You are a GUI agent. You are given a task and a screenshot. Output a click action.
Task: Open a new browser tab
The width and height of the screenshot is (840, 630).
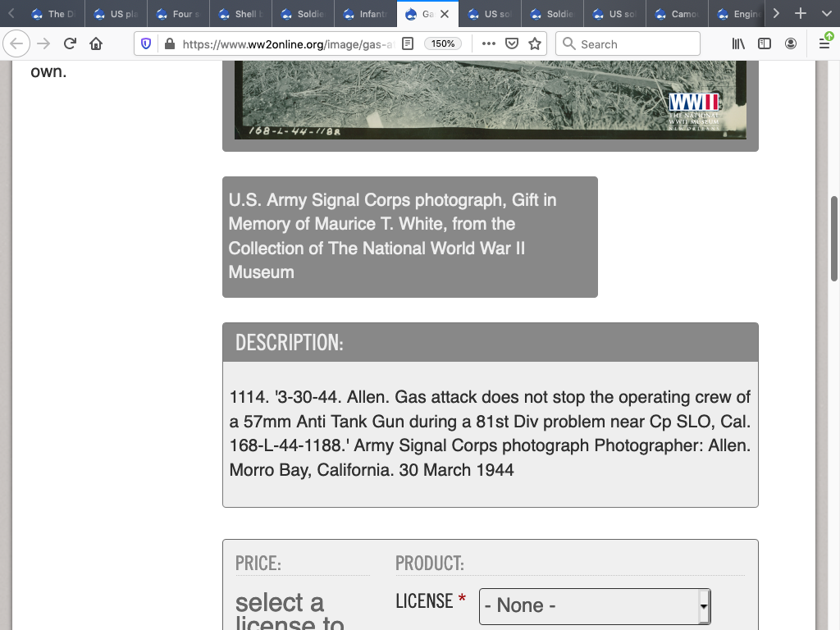click(801, 14)
